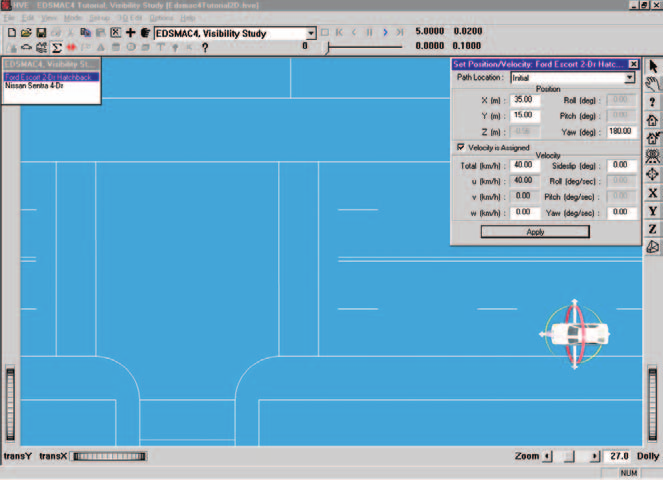
Task: Click the Z axis view button
Action: click(x=653, y=229)
